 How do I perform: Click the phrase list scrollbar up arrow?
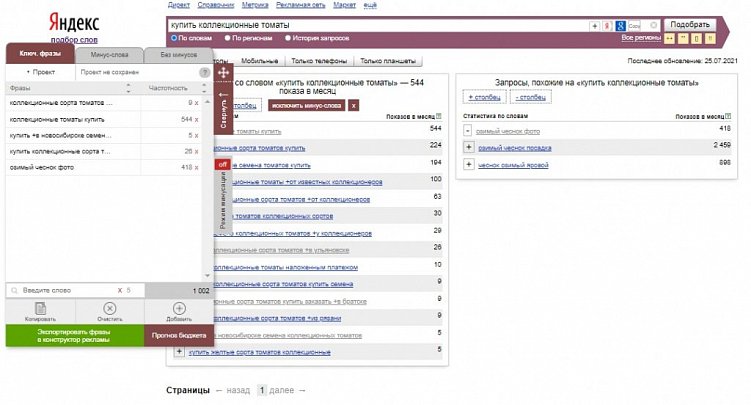[207, 102]
